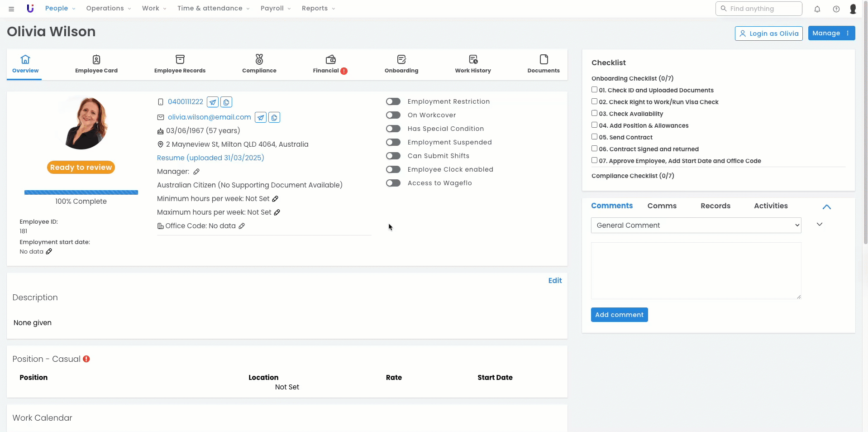Edit employment start date pencil icon
Image resolution: width=868 pixels, height=432 pixels.
pyautogui.click(x=49, y=252)
